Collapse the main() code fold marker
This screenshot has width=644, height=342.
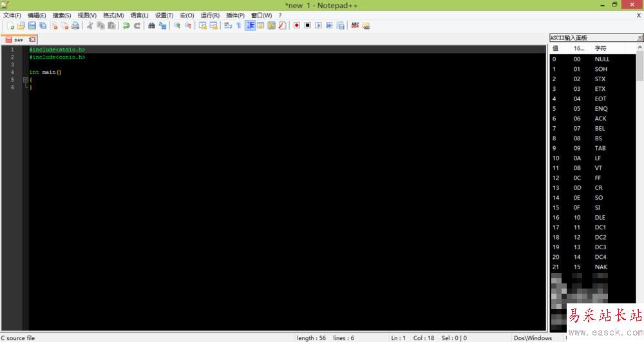click(x=26, y=80)
